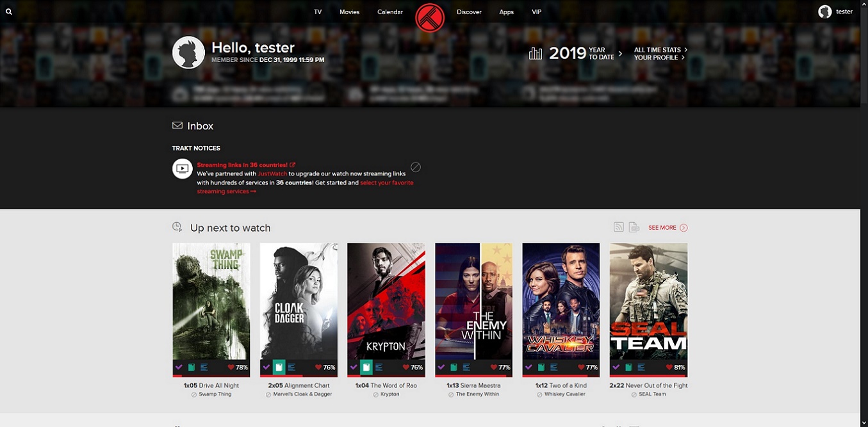Click the red Trakt logo
Image resolution: width=868 pixels, height=427 pixels.
coord(430,17)
